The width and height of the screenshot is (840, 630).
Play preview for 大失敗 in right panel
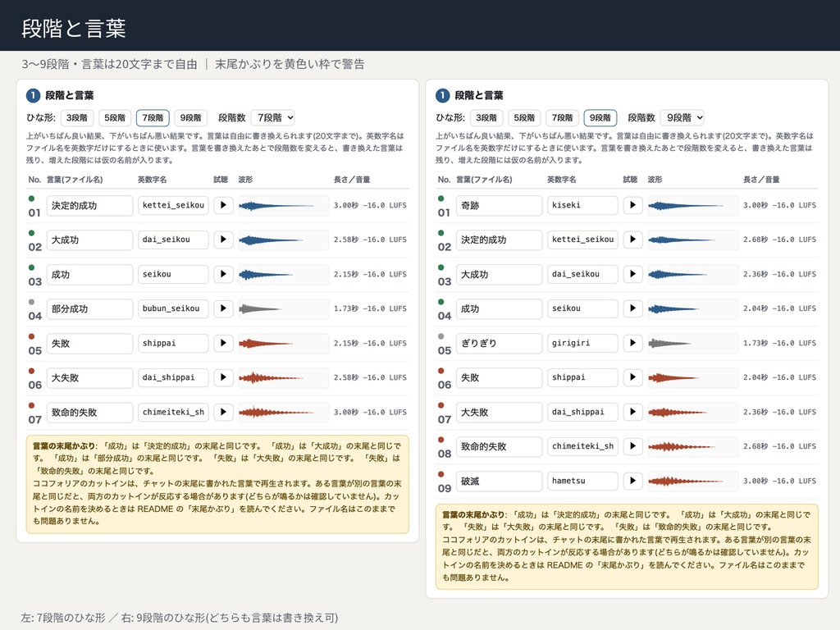(x=632, y=412)
